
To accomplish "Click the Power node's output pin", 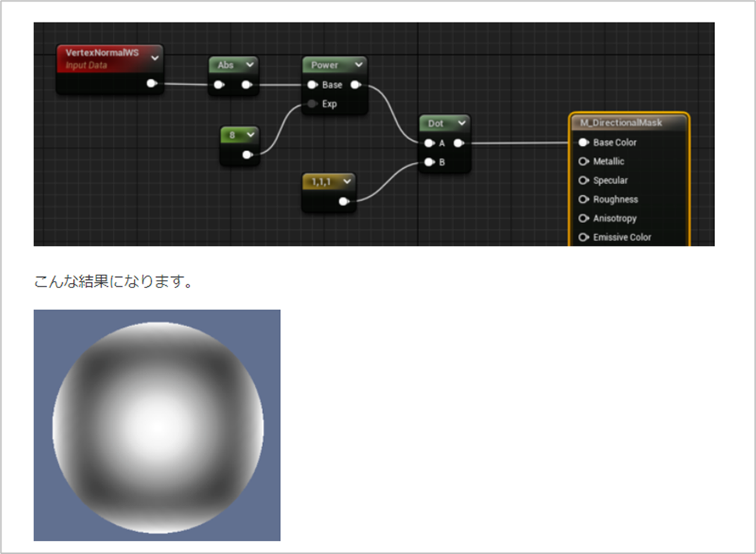I will click(x=356, y=84).
